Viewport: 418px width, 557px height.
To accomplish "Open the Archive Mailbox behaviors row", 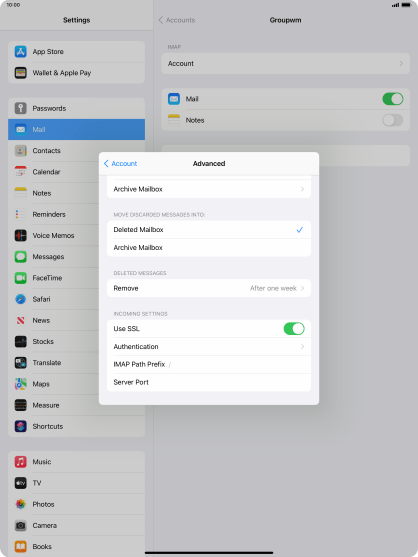I will [x=209, y=189].
